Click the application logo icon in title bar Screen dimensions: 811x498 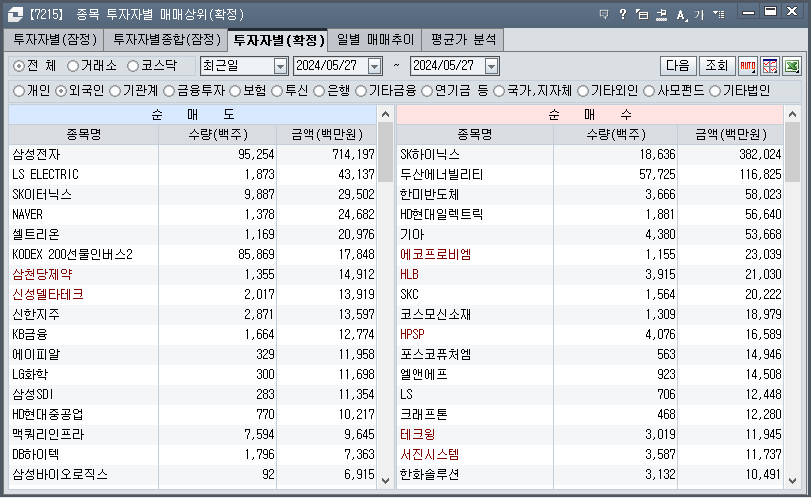coord(15,14)
